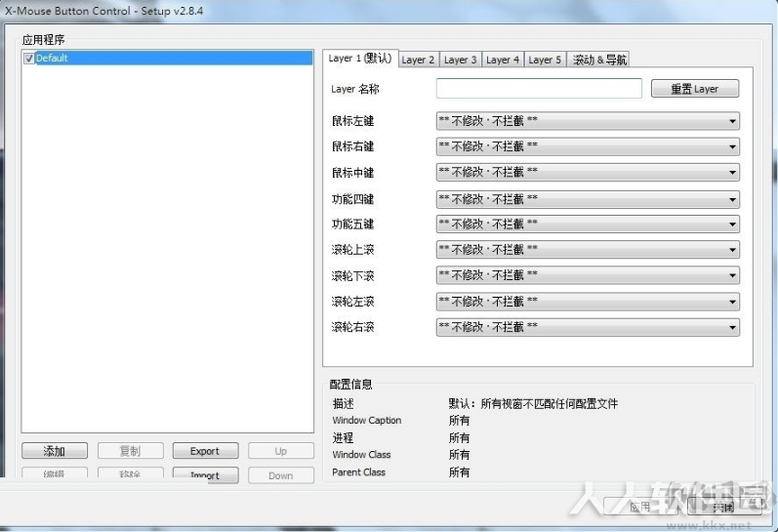Click the Export button
This screenshot has height=532, width=778.
tap(205, 451)
